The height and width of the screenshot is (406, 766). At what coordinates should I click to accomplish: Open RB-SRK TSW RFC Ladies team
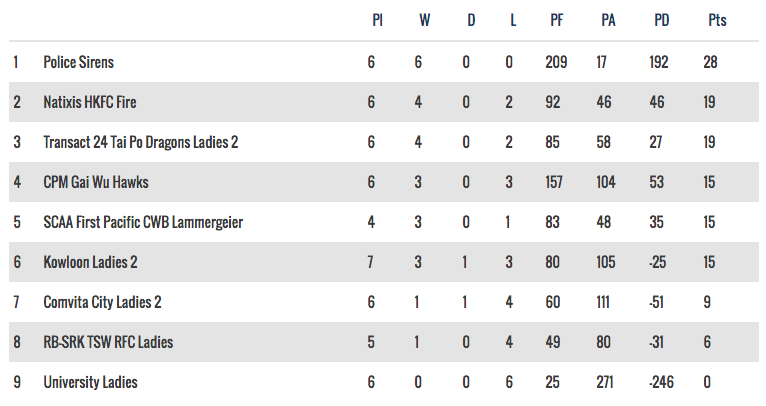pos(108,342)
